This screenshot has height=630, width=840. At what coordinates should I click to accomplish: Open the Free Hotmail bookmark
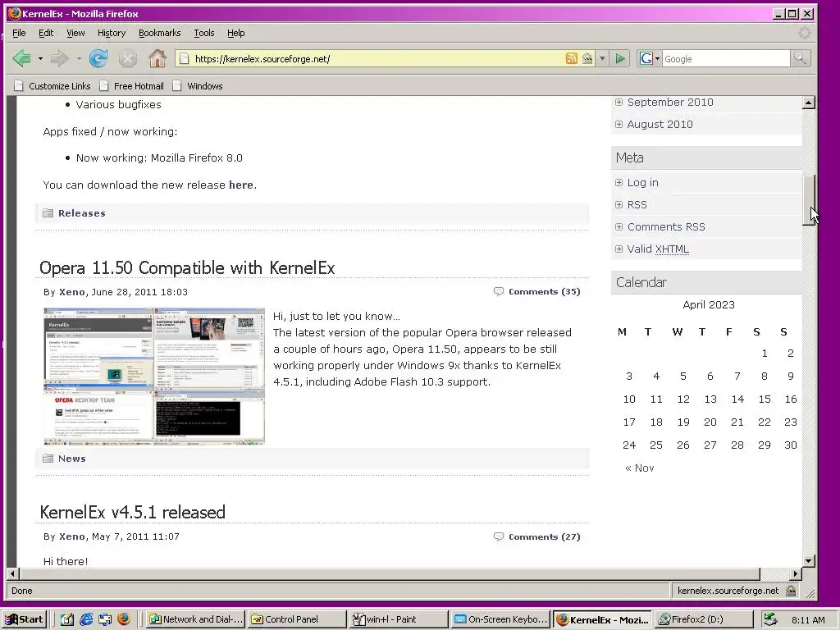pos(132,85)
